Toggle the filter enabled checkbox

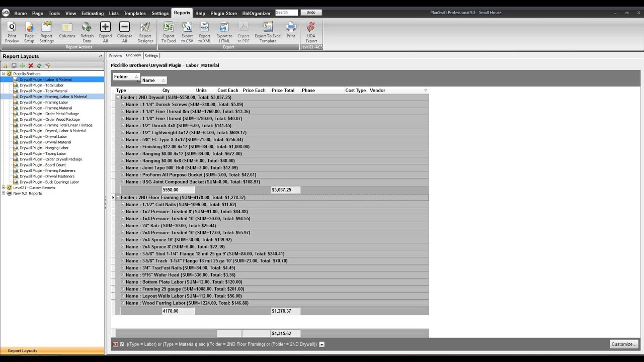tap(122, 344)
